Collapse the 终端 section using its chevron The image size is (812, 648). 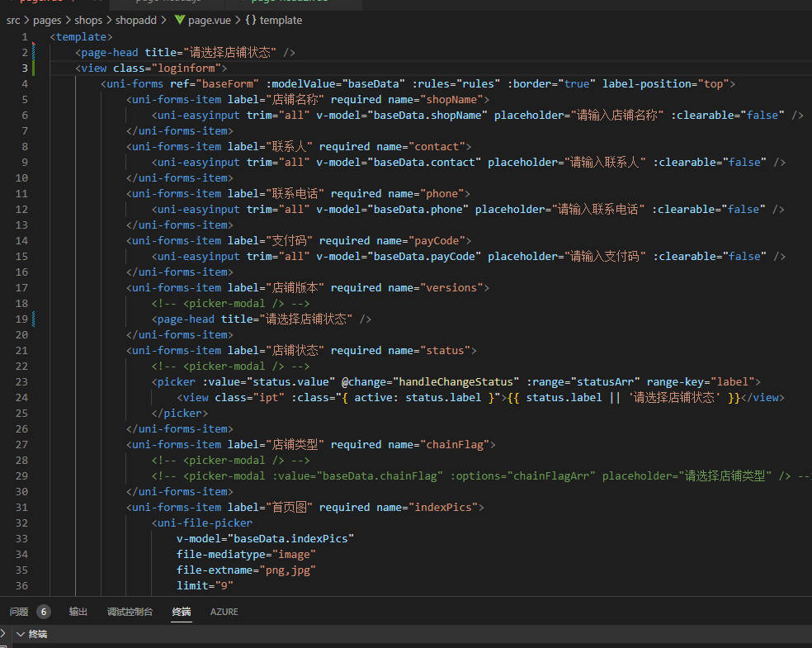(x=20, y=634)
